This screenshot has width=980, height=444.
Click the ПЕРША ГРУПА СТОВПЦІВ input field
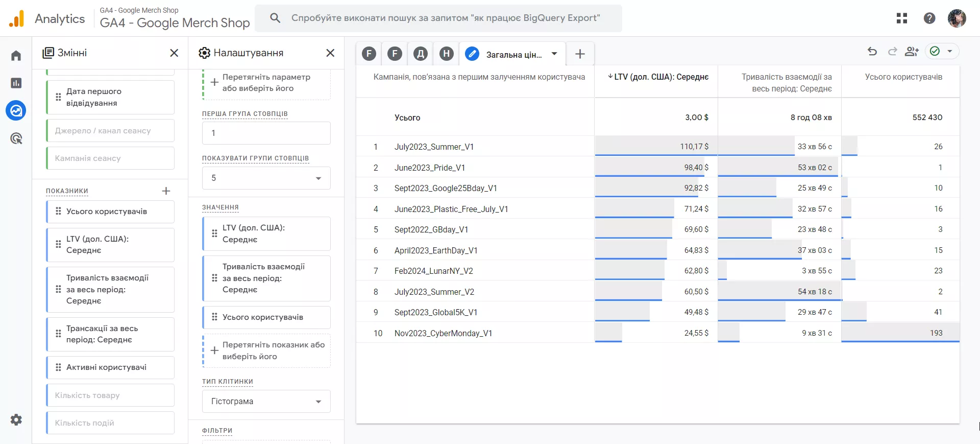[266, 133]
